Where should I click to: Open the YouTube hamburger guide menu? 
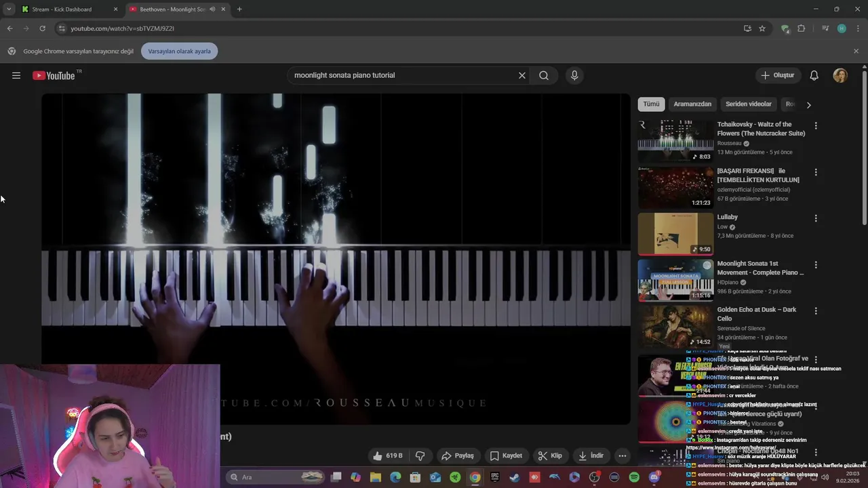click(16, 75)
